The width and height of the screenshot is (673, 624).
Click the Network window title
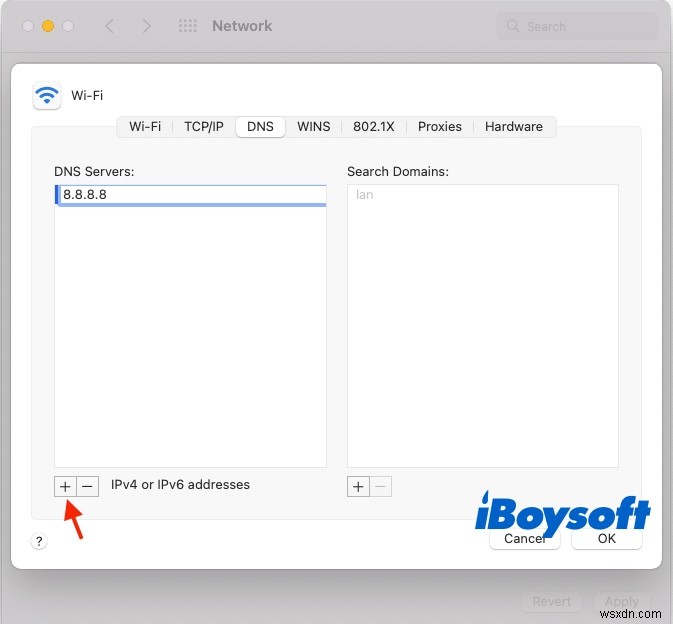[242, 26]
